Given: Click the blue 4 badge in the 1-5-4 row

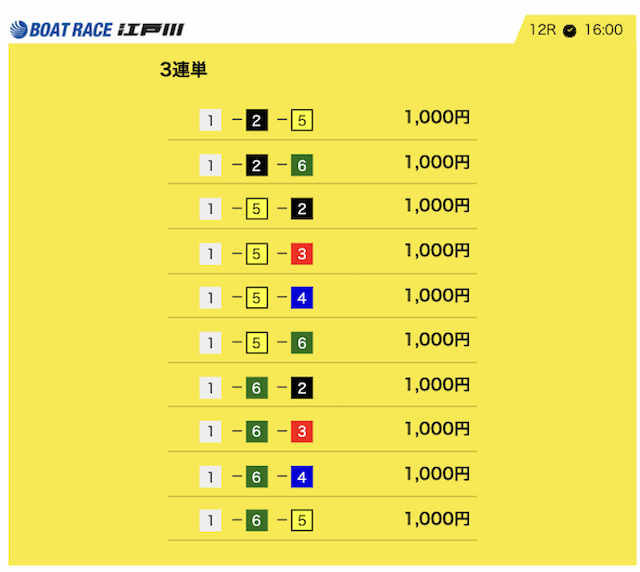Looking at the screenshot, I should [x=302, y=298].
